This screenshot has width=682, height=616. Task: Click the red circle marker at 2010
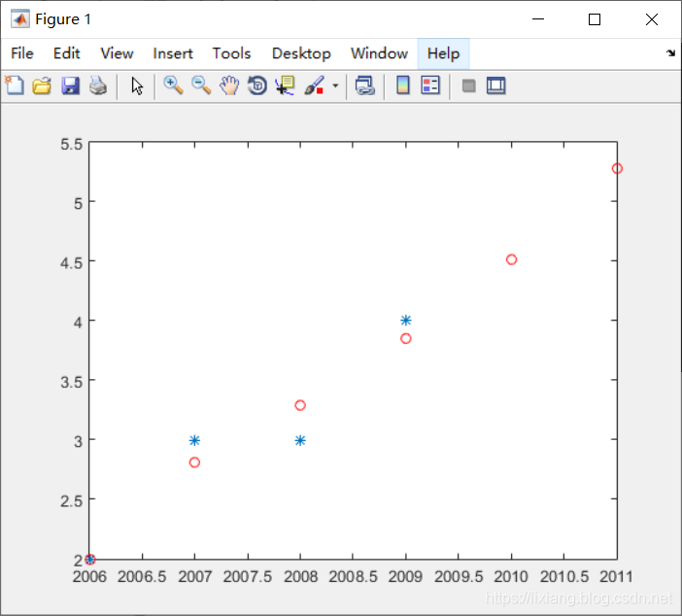pyautogui.click(x=511, y=259)
